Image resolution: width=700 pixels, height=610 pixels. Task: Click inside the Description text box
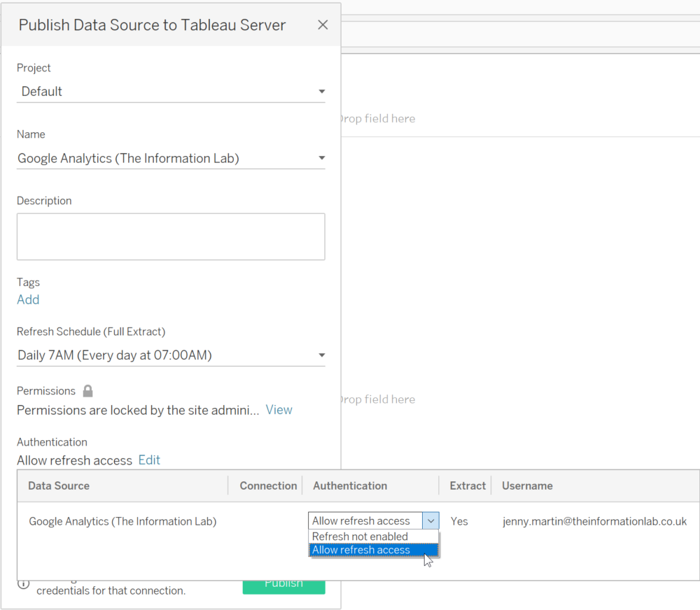(171, 236)
